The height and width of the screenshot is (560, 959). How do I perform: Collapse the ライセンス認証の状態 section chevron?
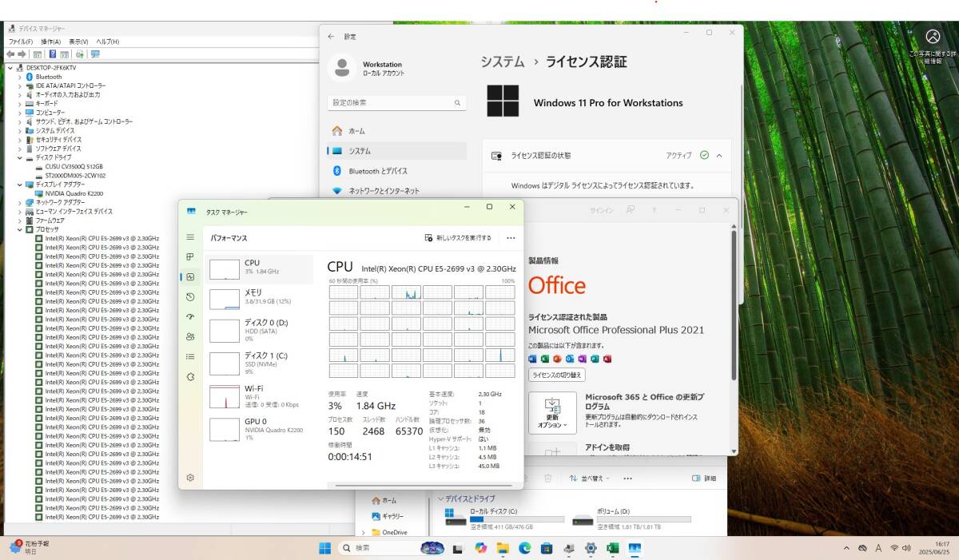coord(718,156)
